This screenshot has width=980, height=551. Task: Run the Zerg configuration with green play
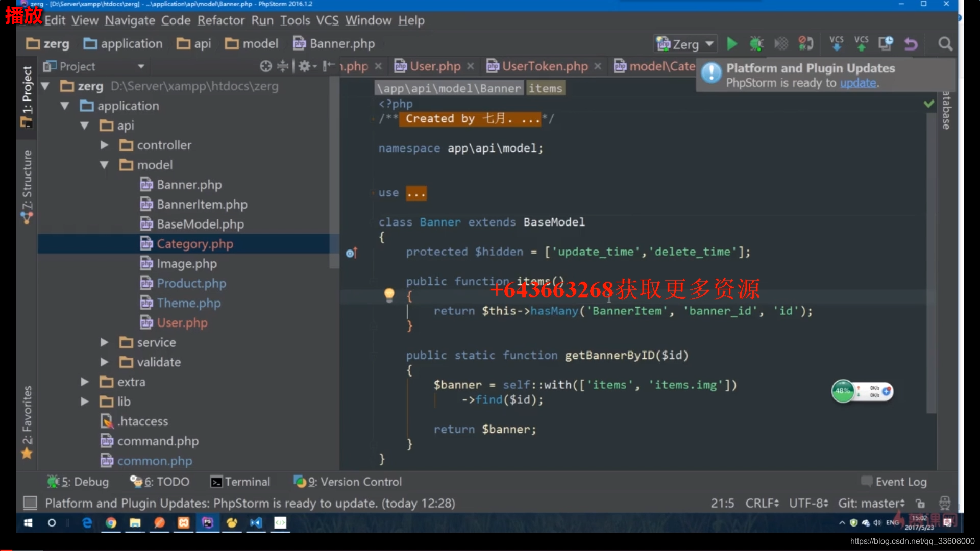[731, 44]
